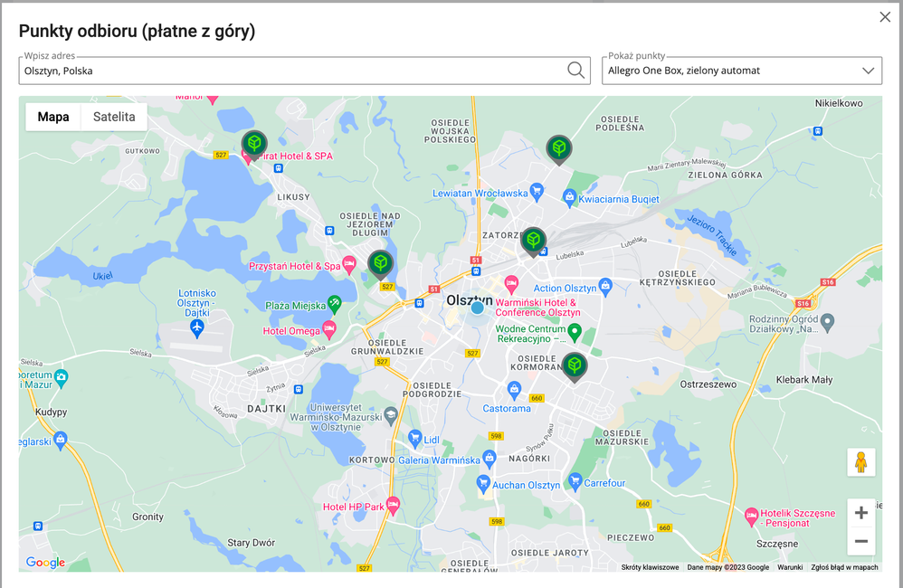This screenshot has height=588, width=903.
Task: Click Zgłoś błąd w mapach link
Action: (844, 567)
